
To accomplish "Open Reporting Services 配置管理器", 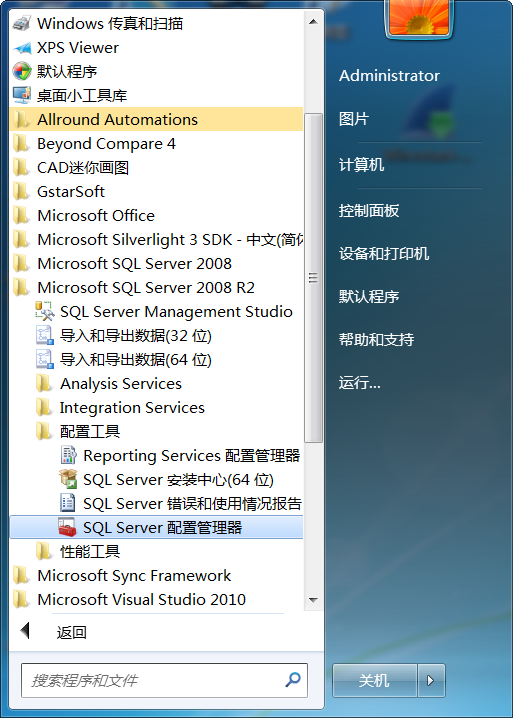I will pyautogui.click(x=156, y=455).
